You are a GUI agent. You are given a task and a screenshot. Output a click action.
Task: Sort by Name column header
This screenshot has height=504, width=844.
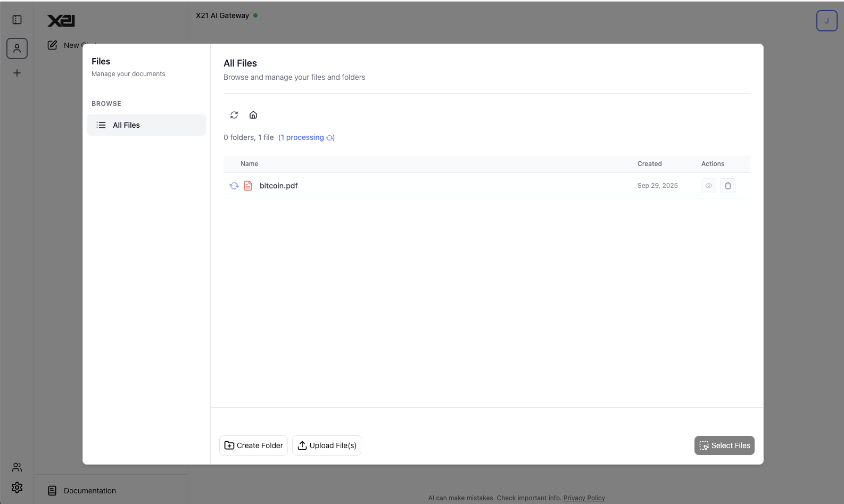click(x=249, y=164)
